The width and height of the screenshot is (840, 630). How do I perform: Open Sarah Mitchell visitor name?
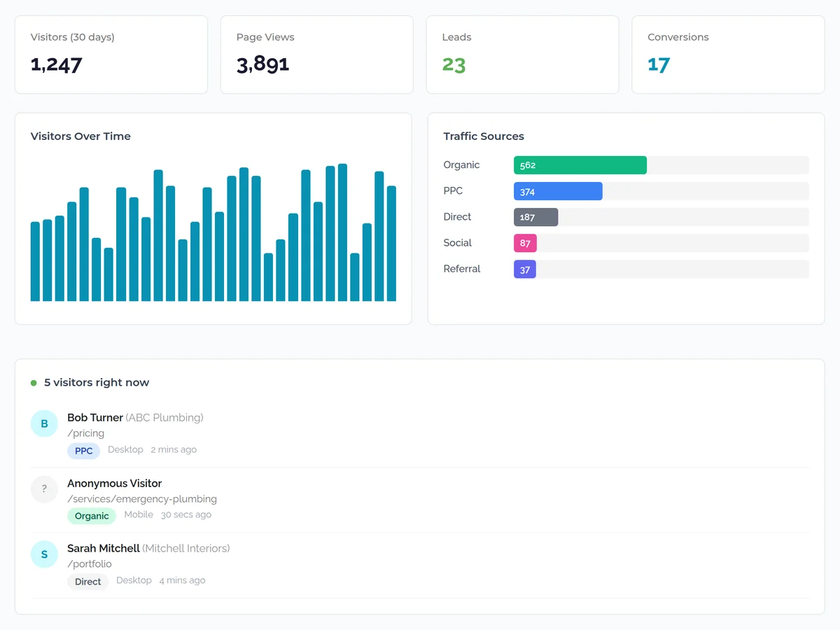click(x=104, y=548)
